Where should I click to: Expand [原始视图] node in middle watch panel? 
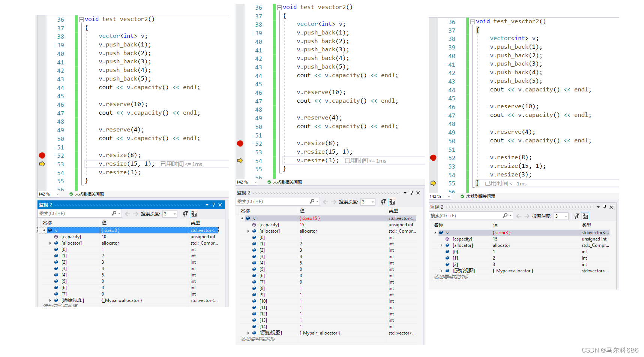pyautogui.click(x=248, y=333)
